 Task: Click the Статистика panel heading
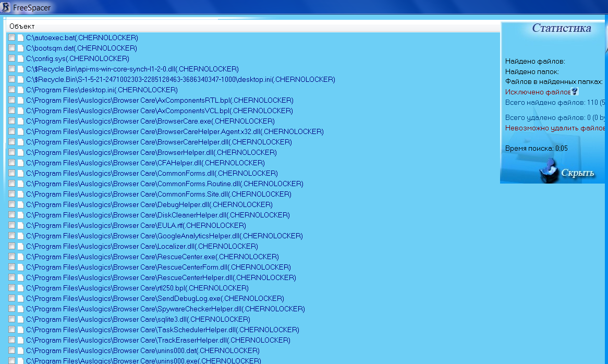(562, 28)
